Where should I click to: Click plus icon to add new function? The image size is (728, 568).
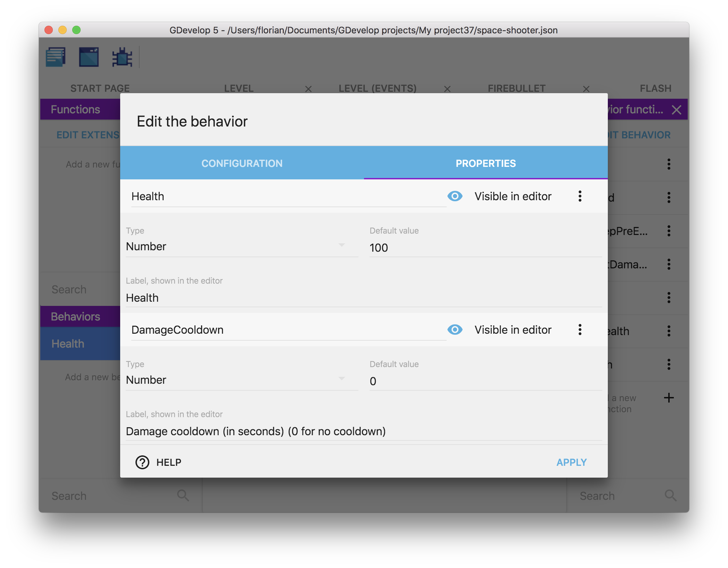pyautogui.click(x=669, y=398)
